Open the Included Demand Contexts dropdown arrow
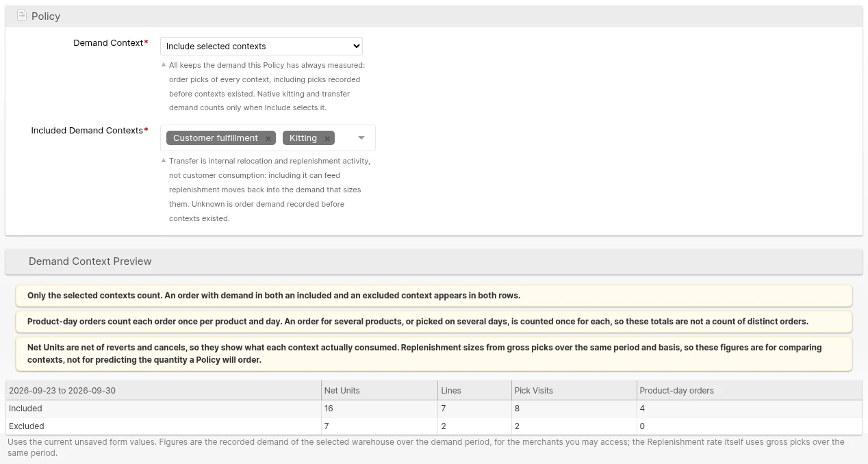The height and width of the screenshot is (464, 868). pos(361,138)
